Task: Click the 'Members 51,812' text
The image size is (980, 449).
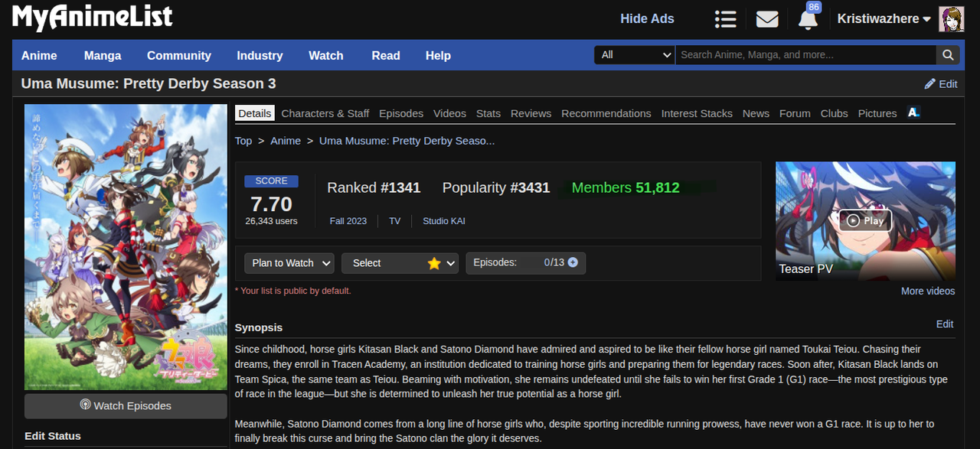Action: click(626, 188)
